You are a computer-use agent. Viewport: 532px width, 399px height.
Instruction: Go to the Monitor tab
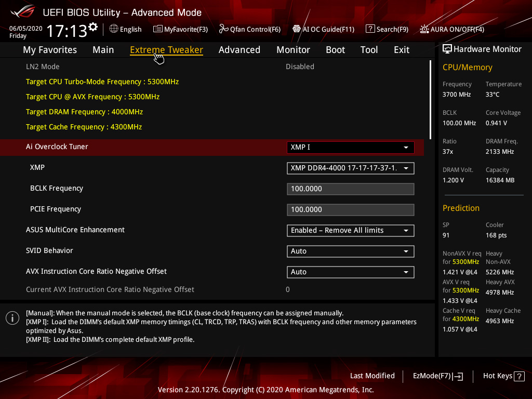[293, 50]
